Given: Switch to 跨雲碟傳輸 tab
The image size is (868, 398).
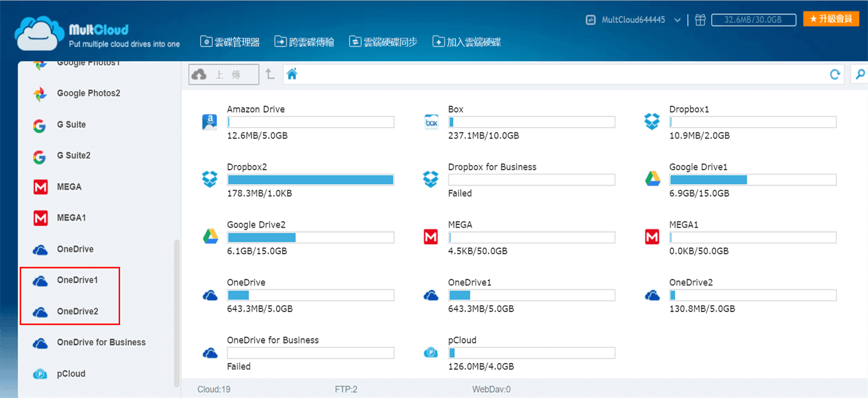Looking at the screenshot, I should click(304, 42).
